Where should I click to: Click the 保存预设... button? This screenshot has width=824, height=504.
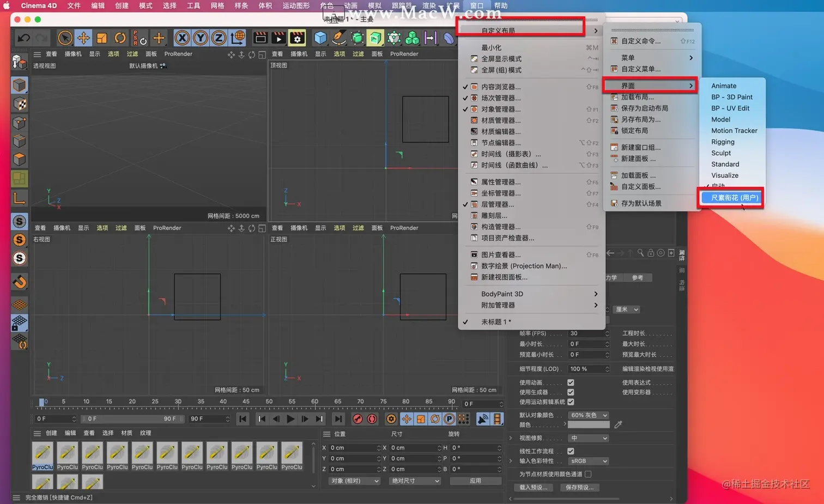point(580,488)
